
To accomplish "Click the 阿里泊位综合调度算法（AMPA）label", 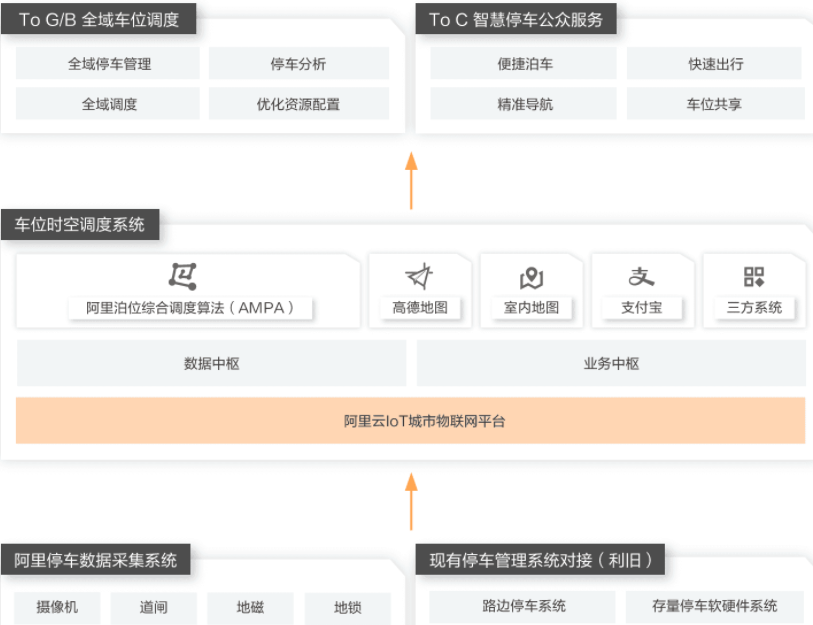I will pos(190,308).
